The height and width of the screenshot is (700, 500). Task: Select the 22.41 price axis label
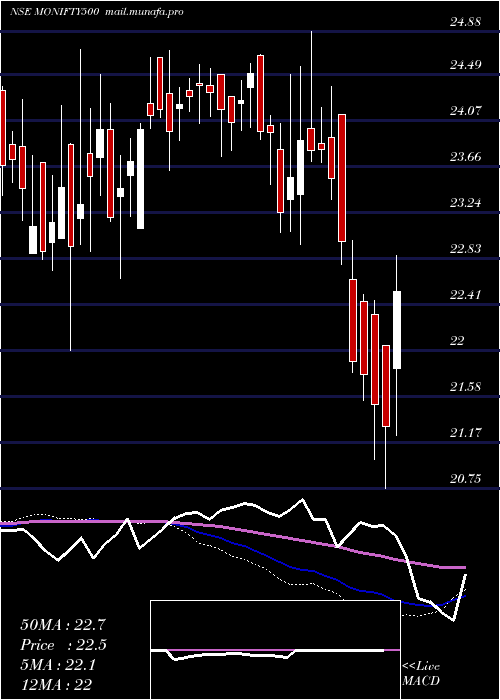coord(465,295)
